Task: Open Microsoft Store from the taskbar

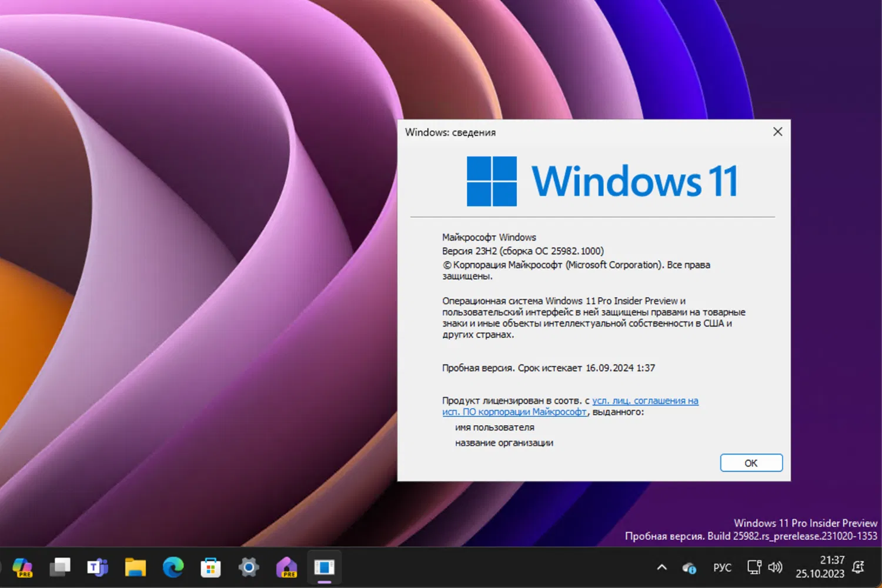Action: (x=211, y=567)
